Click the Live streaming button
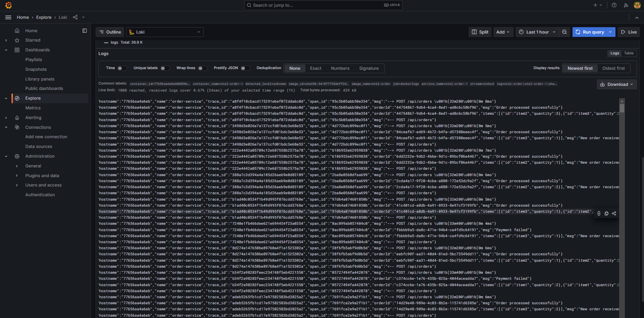The height and width of the screenshot is (318, 644). 629,32
